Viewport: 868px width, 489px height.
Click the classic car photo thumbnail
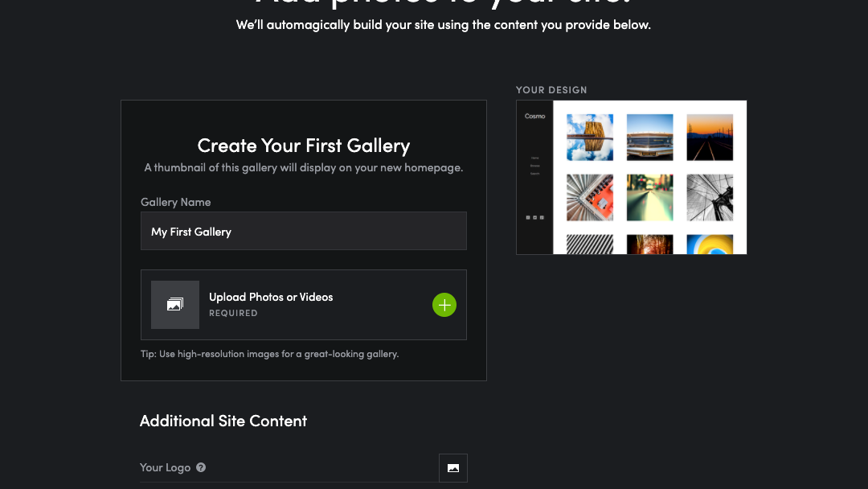[649, 137]
